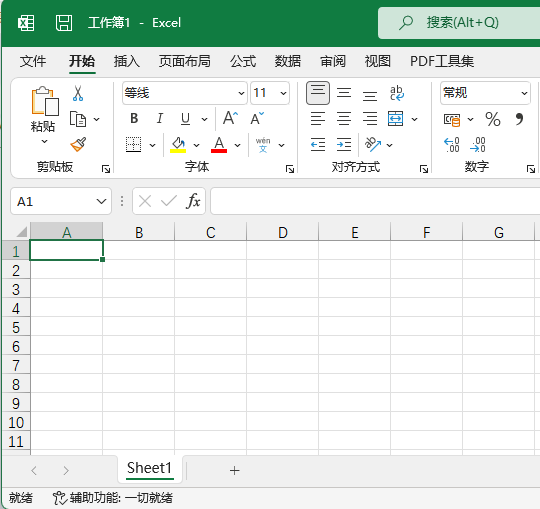
Task: Open underline style dropdown arrow
Action: pyautogui.click(x=205, y=119)
